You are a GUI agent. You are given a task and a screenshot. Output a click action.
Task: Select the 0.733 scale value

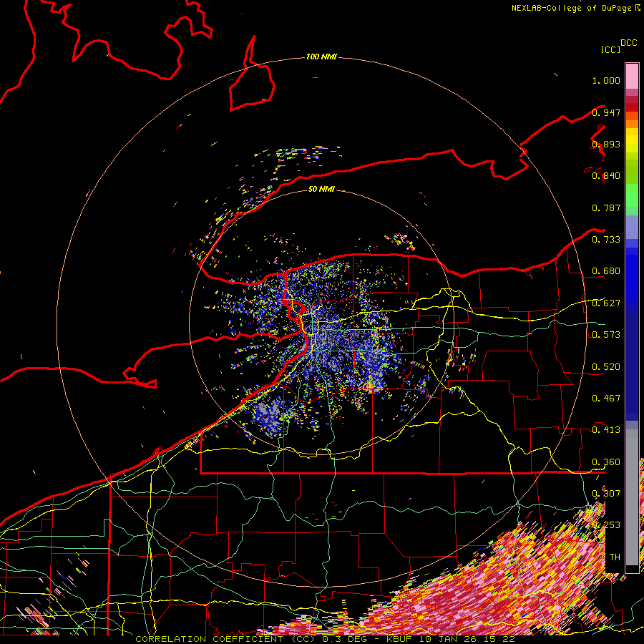pyautogui.click(x=606, y=240)
